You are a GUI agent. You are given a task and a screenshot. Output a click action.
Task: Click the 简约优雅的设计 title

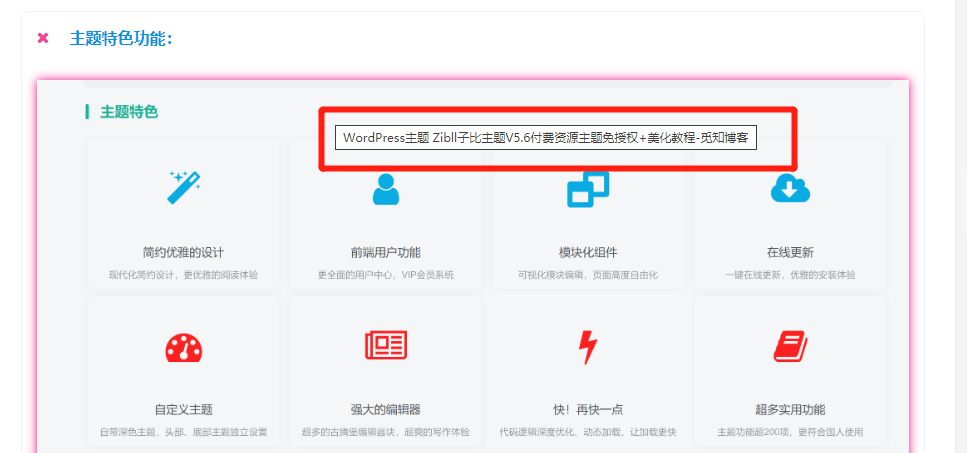click(x=184, y=253)
